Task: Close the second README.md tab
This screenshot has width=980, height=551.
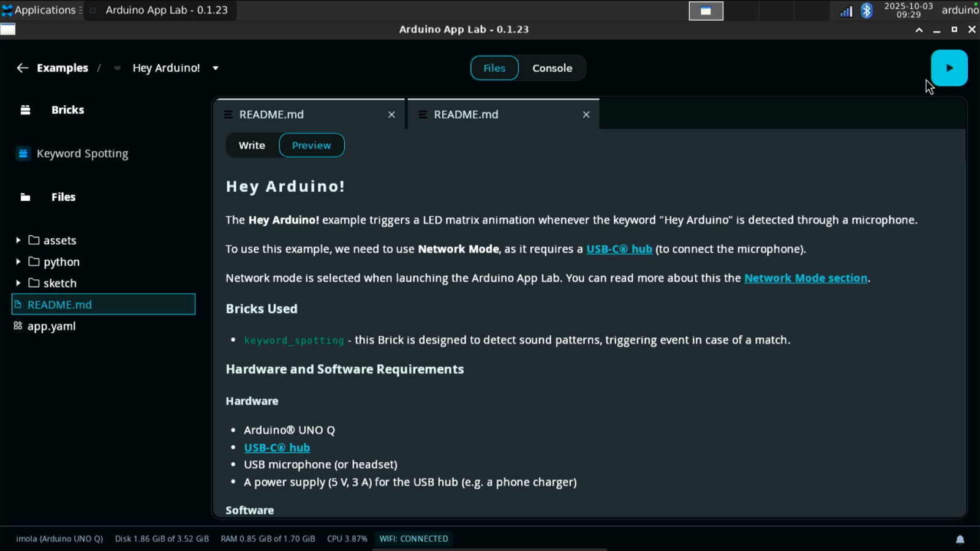Action: click(x=586, y=114)
